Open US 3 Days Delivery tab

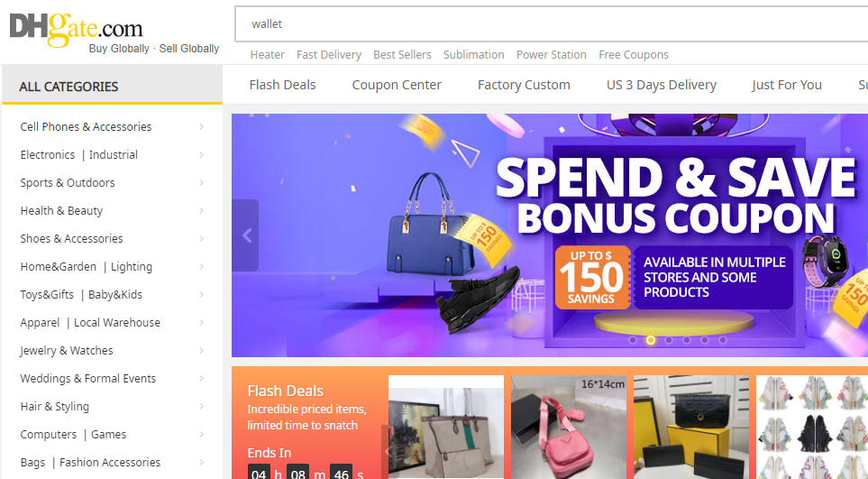tap(661, 85)
